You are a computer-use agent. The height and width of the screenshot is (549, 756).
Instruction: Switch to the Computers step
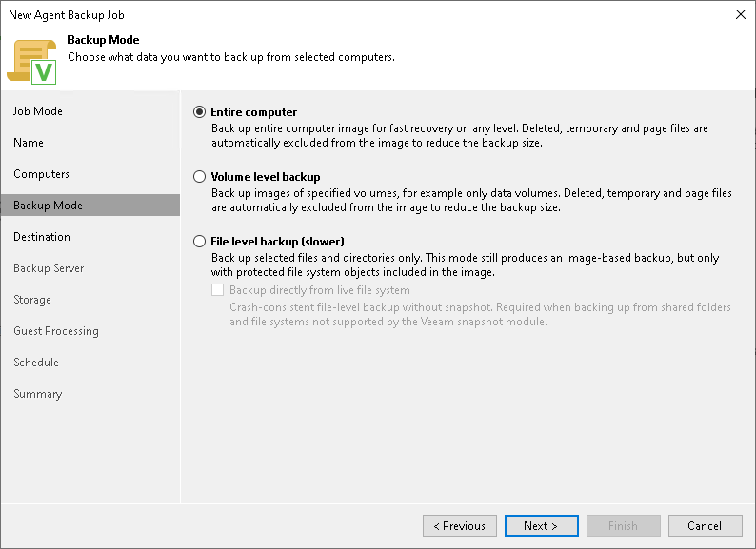tap(41, 174)
